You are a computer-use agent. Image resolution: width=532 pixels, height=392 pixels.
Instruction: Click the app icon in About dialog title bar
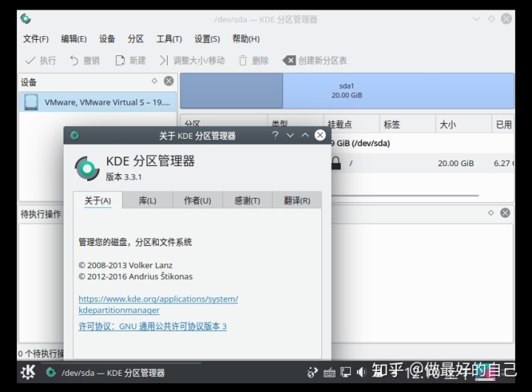75,135
